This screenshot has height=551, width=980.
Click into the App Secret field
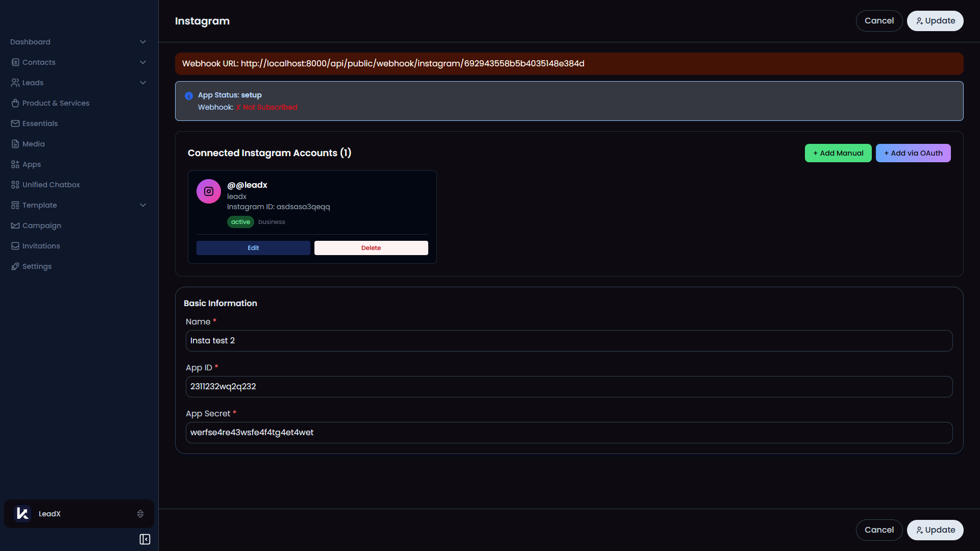point(569,433)
